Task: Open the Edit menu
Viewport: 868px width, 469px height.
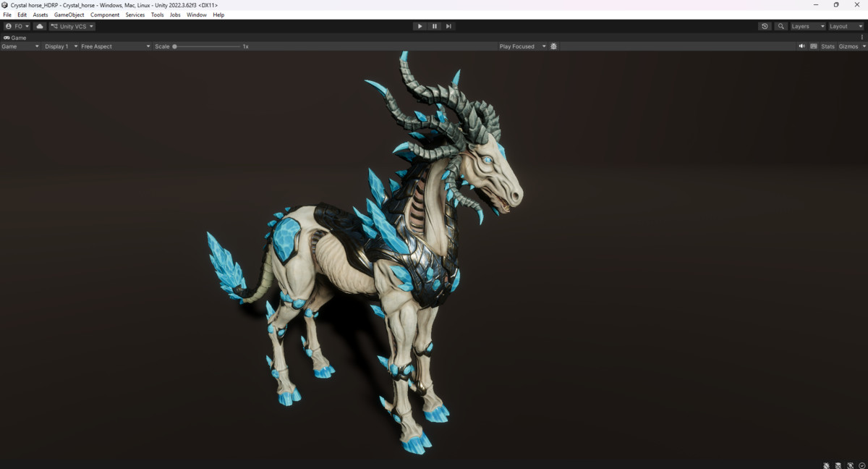Action: [22, 14]
